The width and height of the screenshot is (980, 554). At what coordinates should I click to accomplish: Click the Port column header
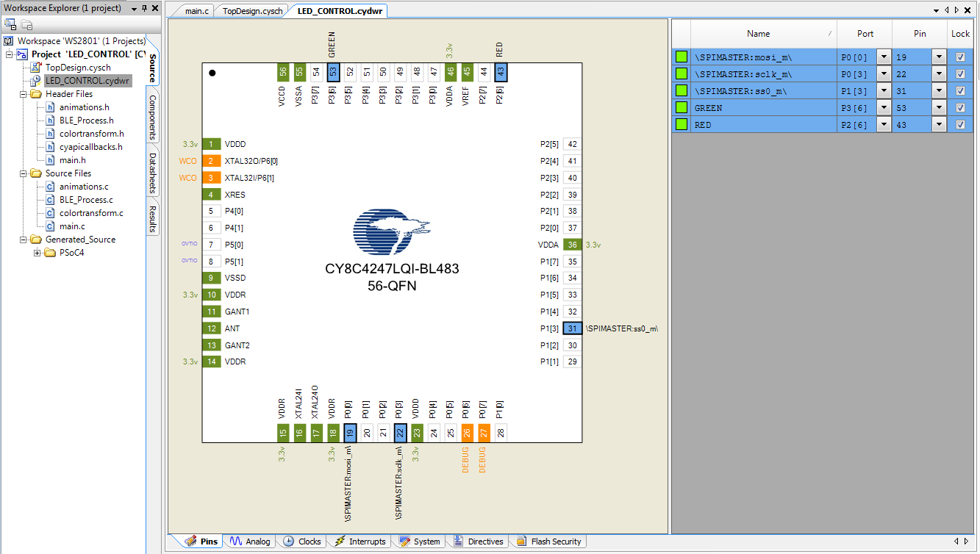tap(865, 34)
